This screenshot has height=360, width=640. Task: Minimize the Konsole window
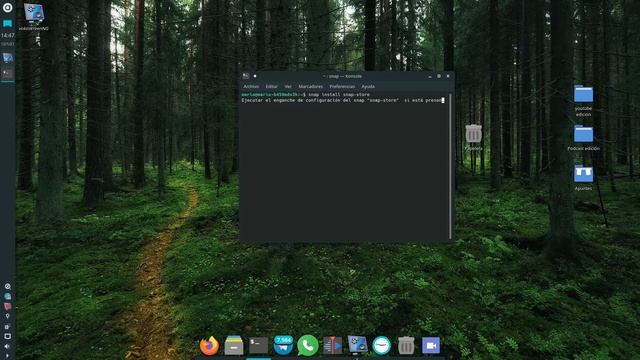(x=430, y=76)
